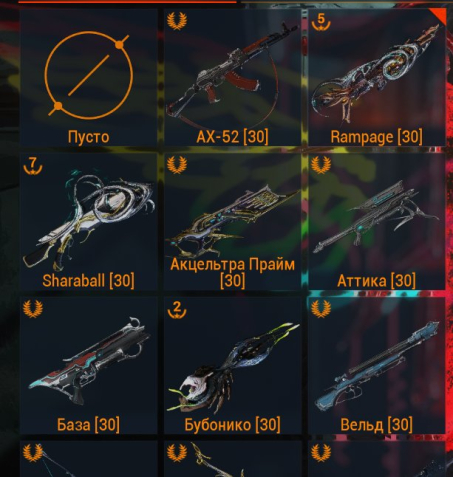
Task: Select the Акцельтра Прайм weapon image
Action: pyautogui.click(x=232, y=221)
